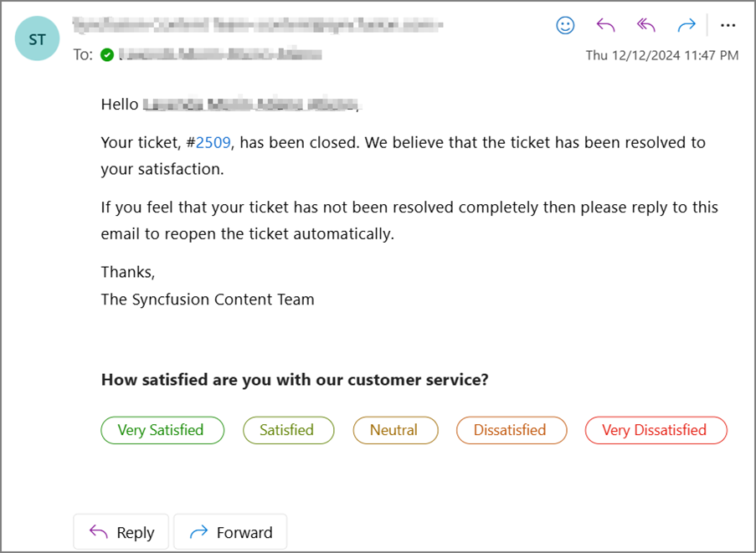Select the Satisfied rating
This screenshot has height=553, width=756.
tap(288, 430)
